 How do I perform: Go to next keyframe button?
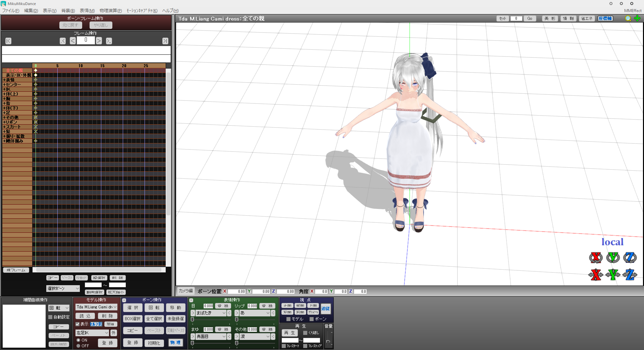pos(109,41)
